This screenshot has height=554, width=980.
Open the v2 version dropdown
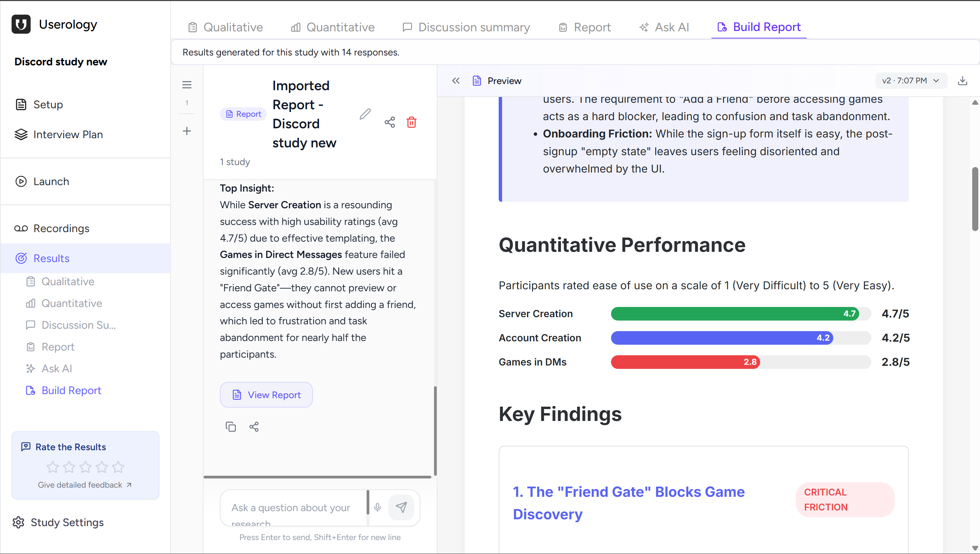910,80
